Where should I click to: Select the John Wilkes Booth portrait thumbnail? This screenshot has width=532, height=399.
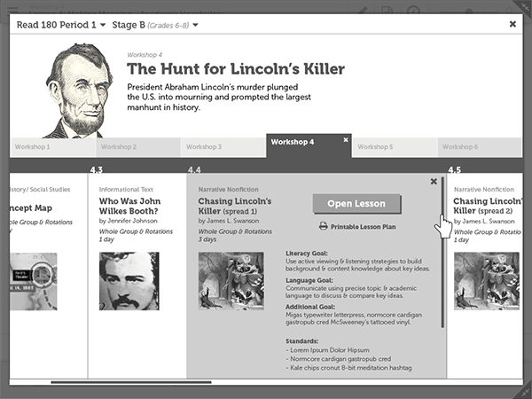click(x=129, y=281)
